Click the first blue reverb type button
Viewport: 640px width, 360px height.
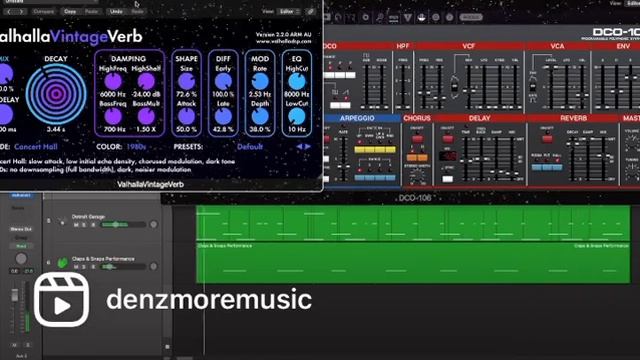point(537,167)
